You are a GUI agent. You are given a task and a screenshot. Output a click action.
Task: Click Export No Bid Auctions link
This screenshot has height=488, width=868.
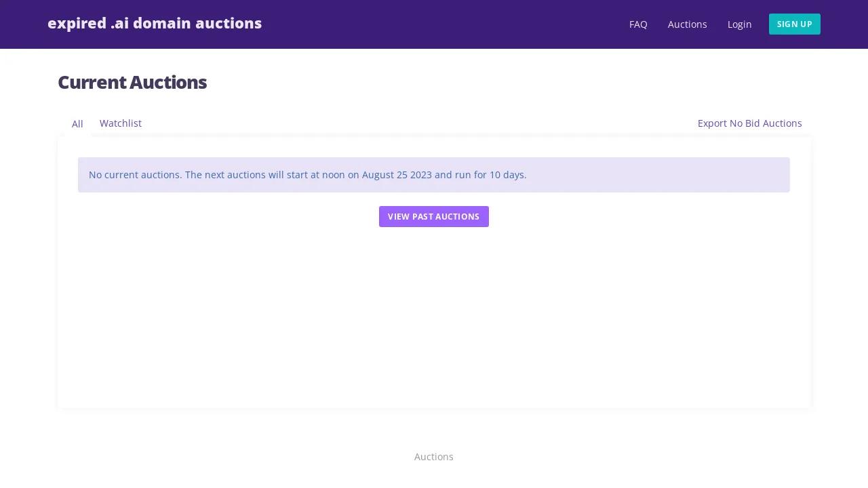(x=749, y=123)
